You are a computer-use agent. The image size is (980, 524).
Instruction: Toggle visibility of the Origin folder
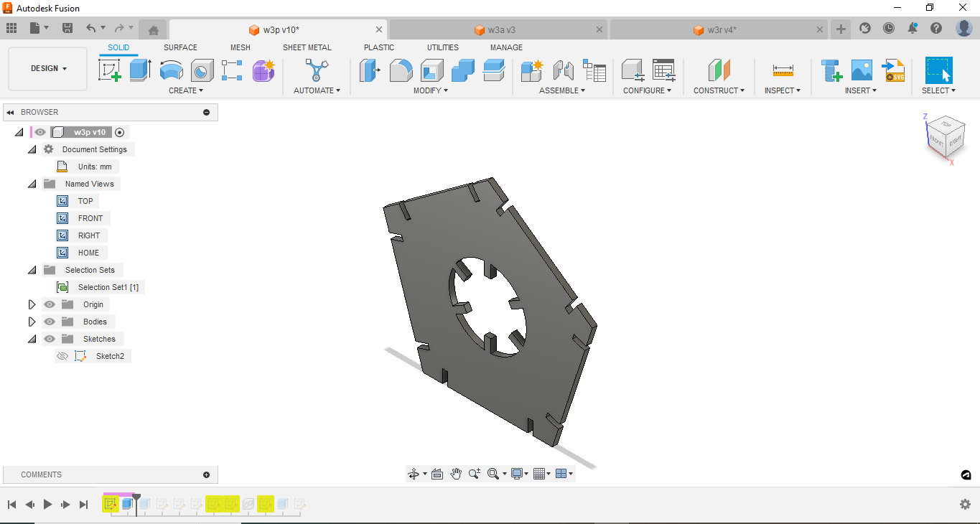coord(50,304)
